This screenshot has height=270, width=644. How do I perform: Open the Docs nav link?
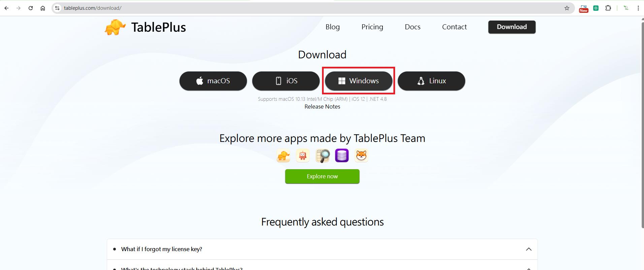pyautogui.click(x=412, y=27)
